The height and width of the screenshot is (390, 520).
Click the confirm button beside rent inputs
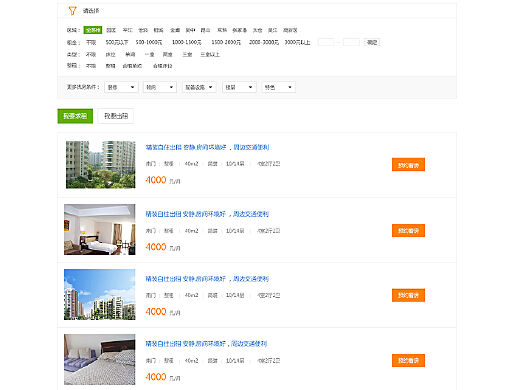372,42
